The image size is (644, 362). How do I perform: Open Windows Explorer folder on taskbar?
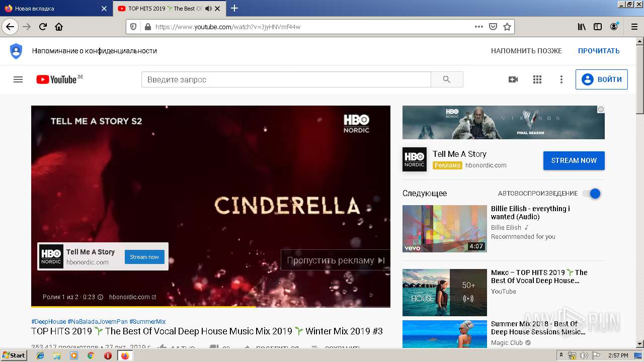click(x=57, y=355)
